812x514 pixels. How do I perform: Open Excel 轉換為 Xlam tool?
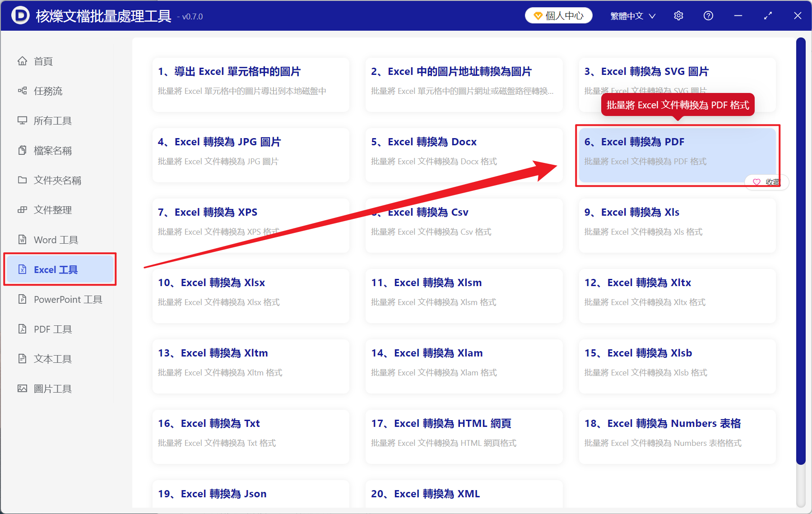coord(464,366)
